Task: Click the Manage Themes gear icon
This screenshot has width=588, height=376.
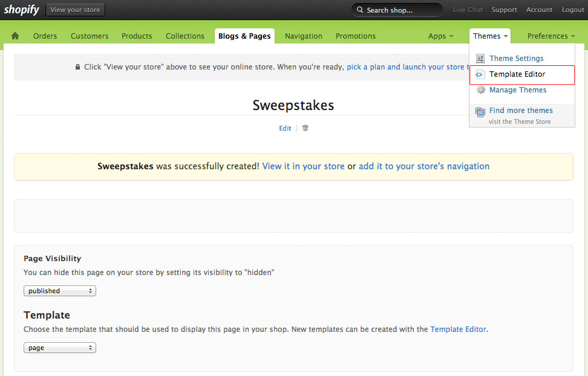Action: (480, 90)
